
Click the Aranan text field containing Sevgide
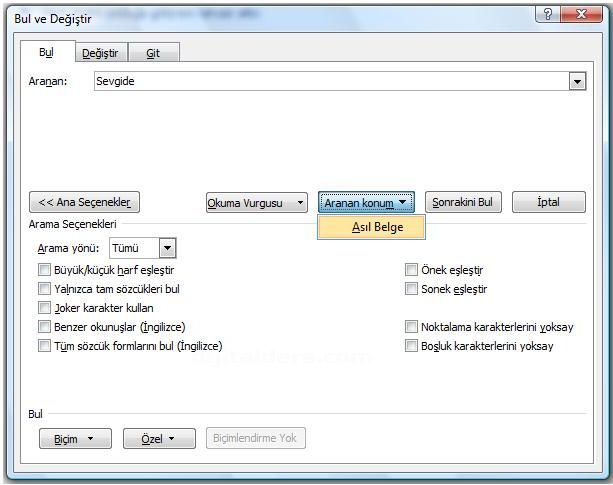[332, 81]
